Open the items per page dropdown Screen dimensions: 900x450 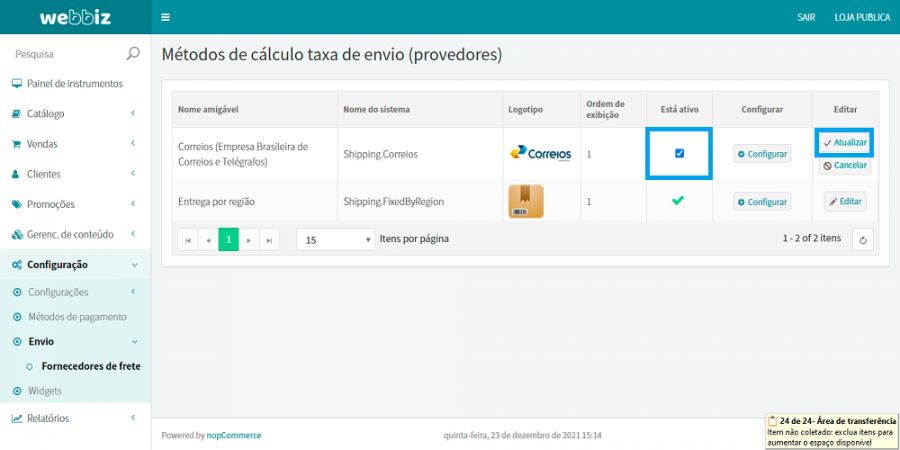335,240
